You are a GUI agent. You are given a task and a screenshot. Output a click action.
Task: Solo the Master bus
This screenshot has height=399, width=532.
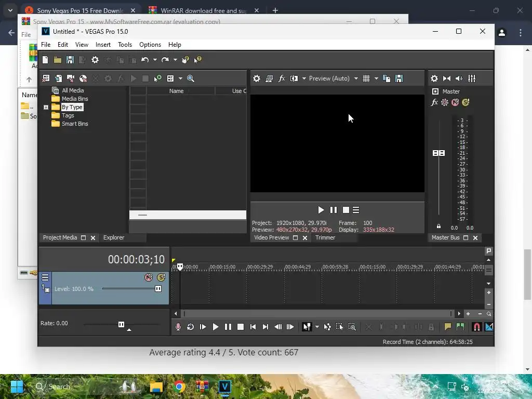pos(465,102)
